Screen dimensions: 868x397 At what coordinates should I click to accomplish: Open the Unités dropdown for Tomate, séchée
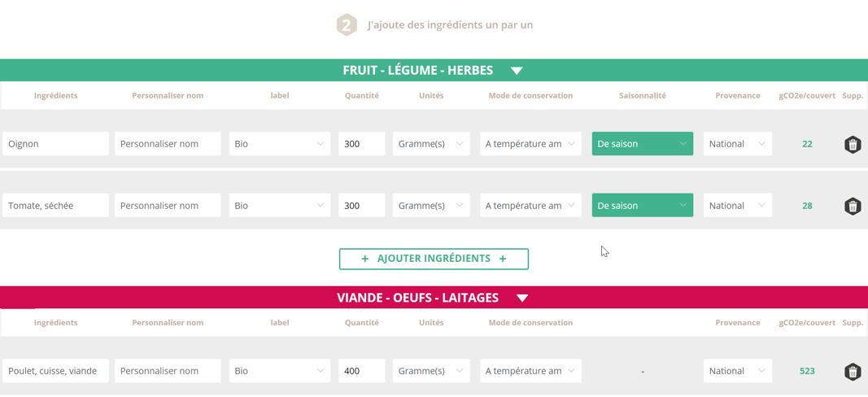pos(430,206)
